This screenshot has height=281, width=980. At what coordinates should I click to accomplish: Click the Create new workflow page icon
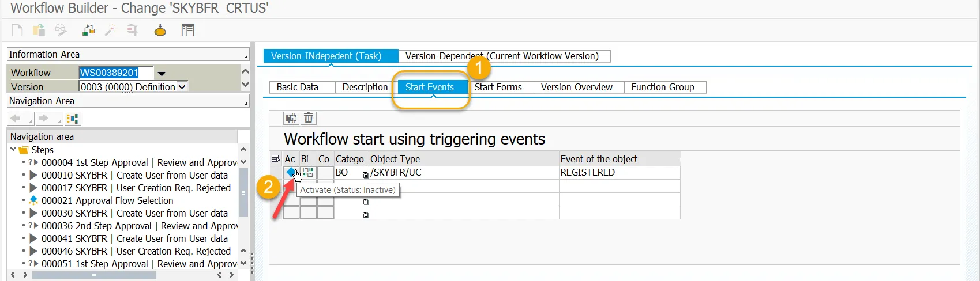point(17,31)
